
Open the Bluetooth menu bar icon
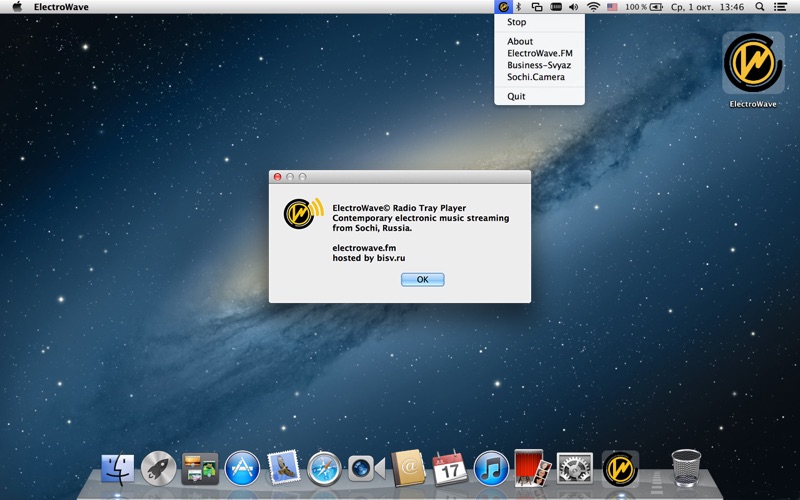tap(519, 7)
